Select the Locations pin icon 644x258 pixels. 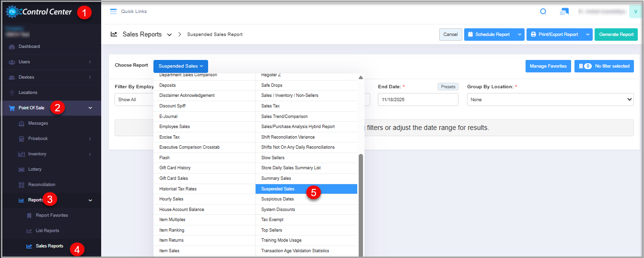(x=12, y=93)
